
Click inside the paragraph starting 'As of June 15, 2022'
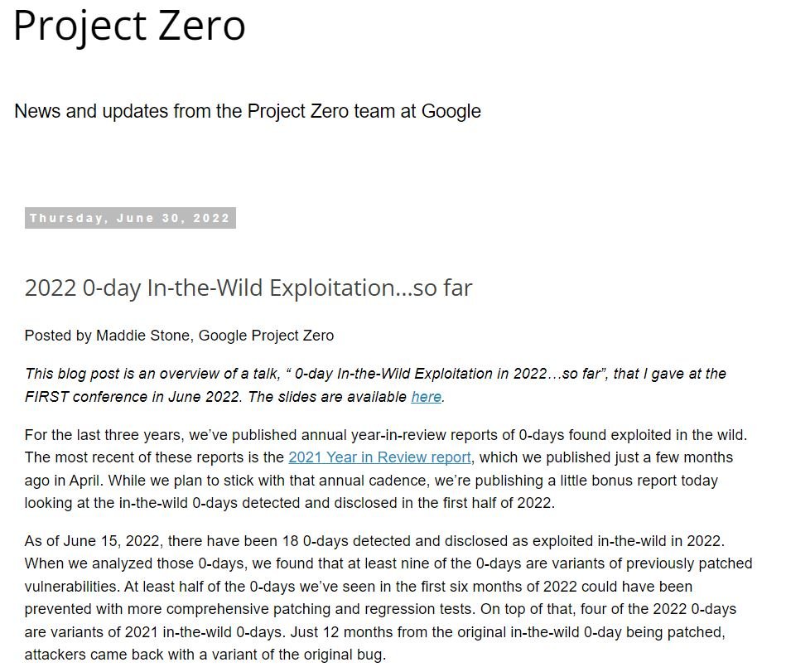(388, 597)
